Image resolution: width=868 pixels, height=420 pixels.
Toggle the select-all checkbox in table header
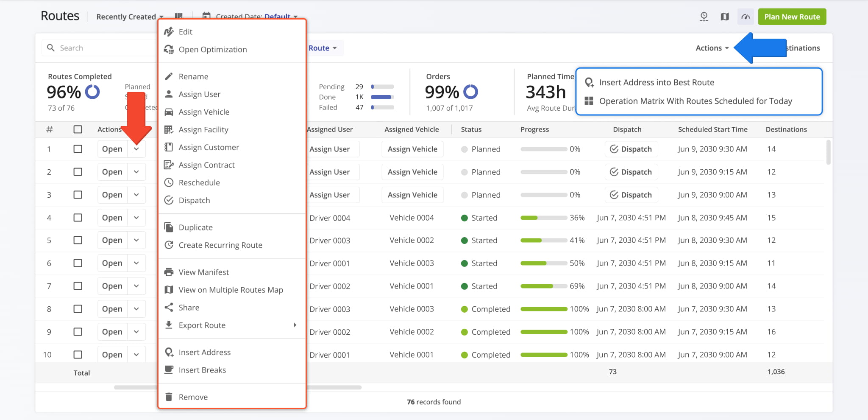[x=78, y=129]
